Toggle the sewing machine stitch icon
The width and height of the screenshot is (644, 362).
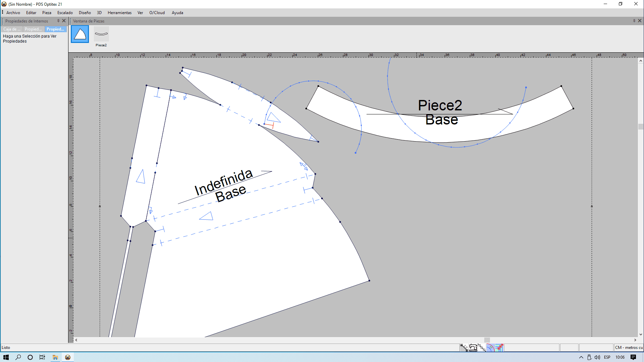pos(473,348)
